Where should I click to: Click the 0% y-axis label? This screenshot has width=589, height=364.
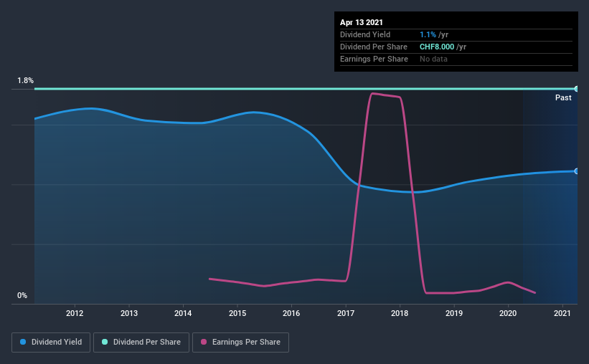tap(22, 295)
